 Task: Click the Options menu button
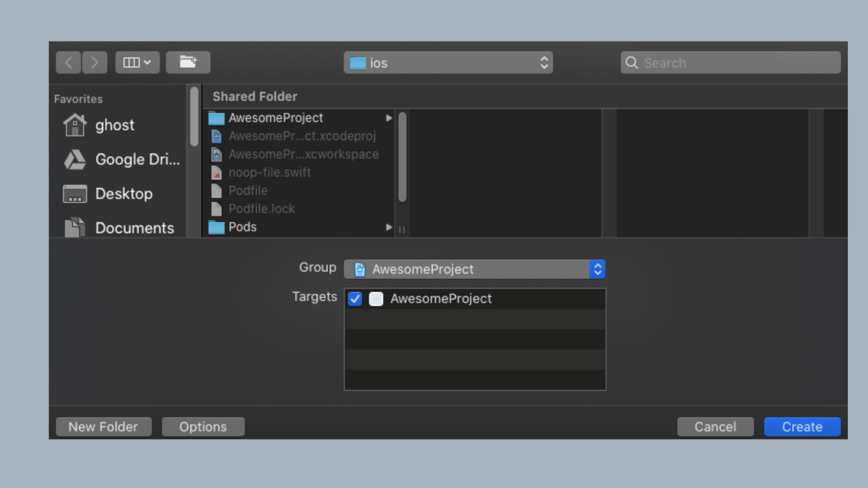(203, 427)
